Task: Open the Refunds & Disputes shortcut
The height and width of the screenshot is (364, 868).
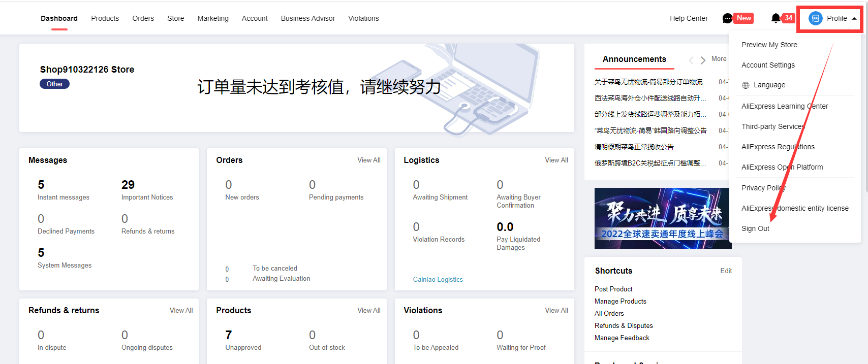Action: [624, 325]
